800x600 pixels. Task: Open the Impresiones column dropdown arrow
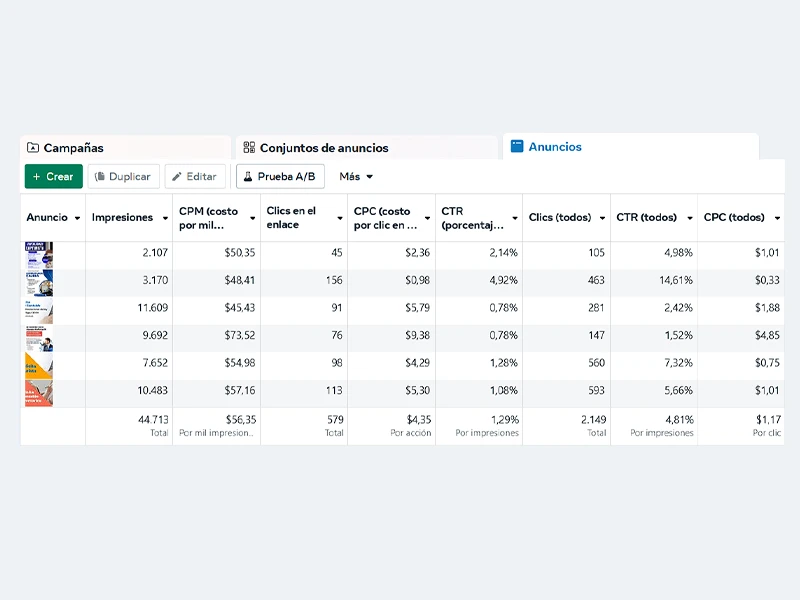coord(164,218)
